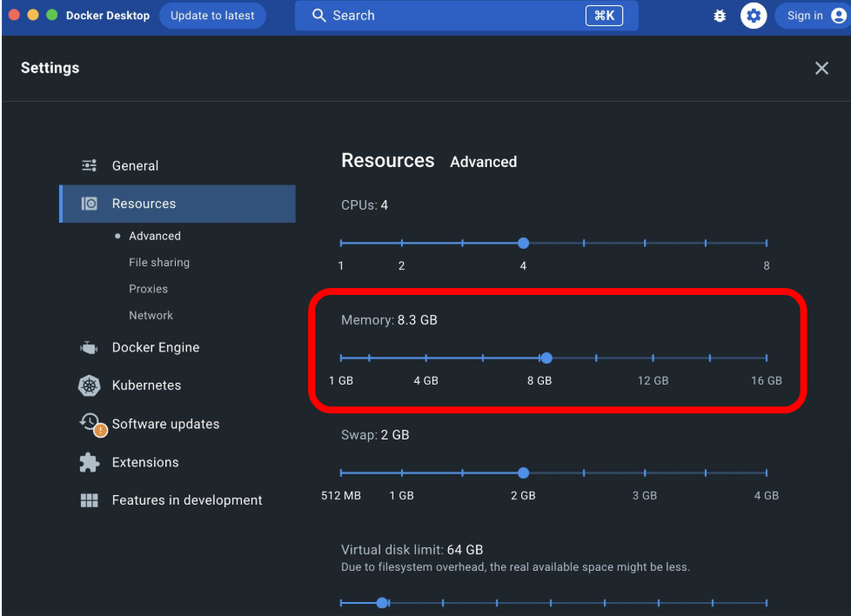Click the Docker Desktop title text
This screenshot has height=616, width=851.
108,16
